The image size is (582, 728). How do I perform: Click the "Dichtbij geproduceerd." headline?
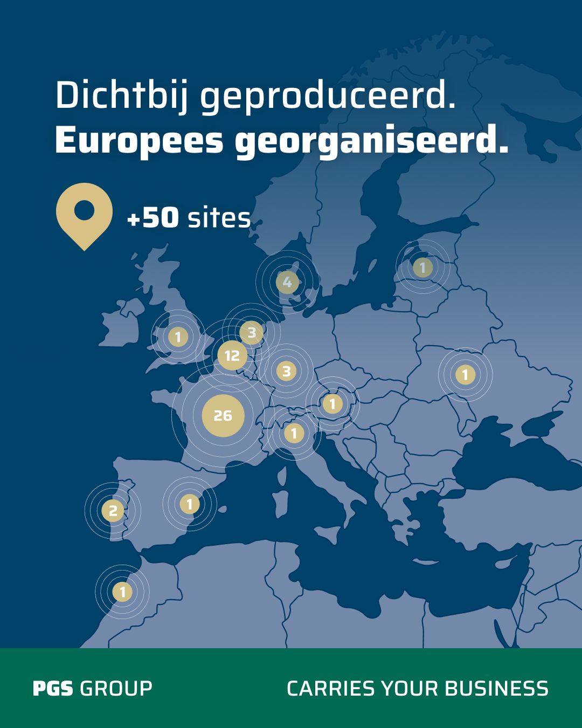pos(255,97)
